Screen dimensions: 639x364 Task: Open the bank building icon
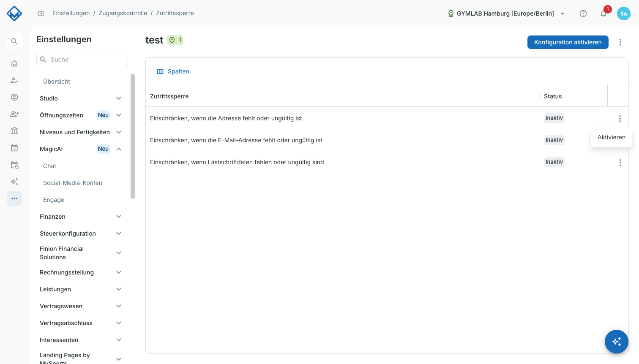[14, 131]
